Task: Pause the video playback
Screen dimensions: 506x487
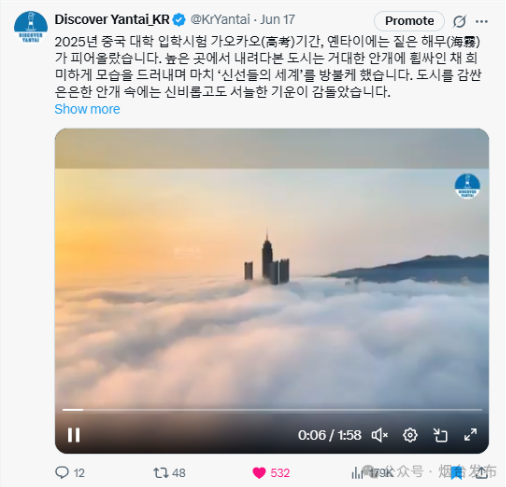Action: click(x=74, y=435)
